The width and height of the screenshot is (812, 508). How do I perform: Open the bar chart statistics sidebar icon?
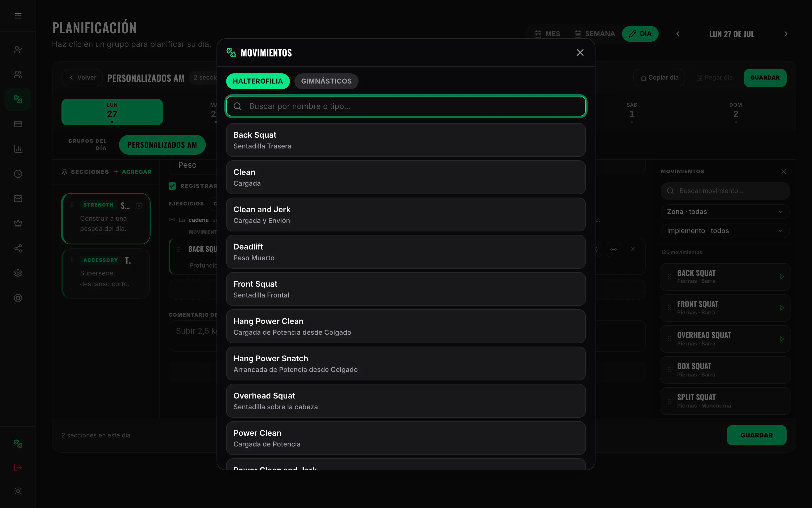(x=18, y=149)
